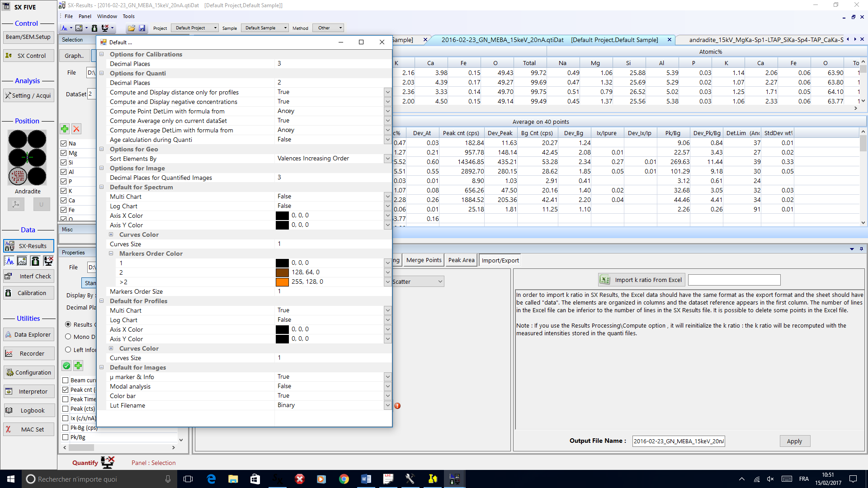The width and height of the screenshot is (868, 488).
Task: Collapse the Options for Quanti section
Action: click(x=102, y=73)
